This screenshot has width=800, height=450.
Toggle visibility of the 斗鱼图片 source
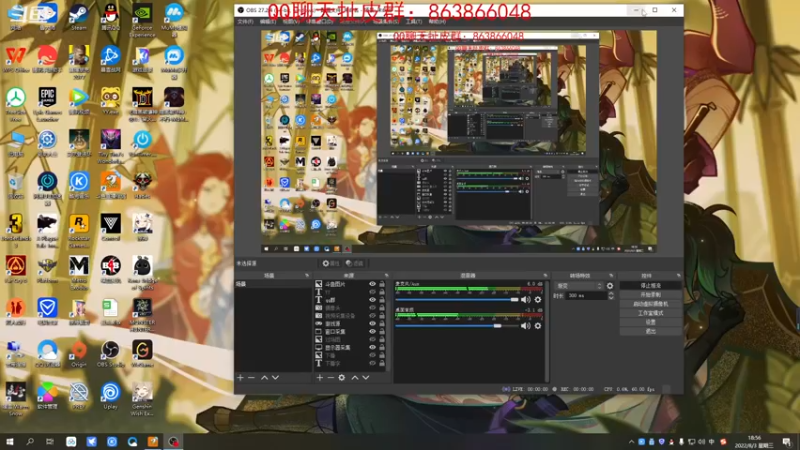tap(372, 284)
